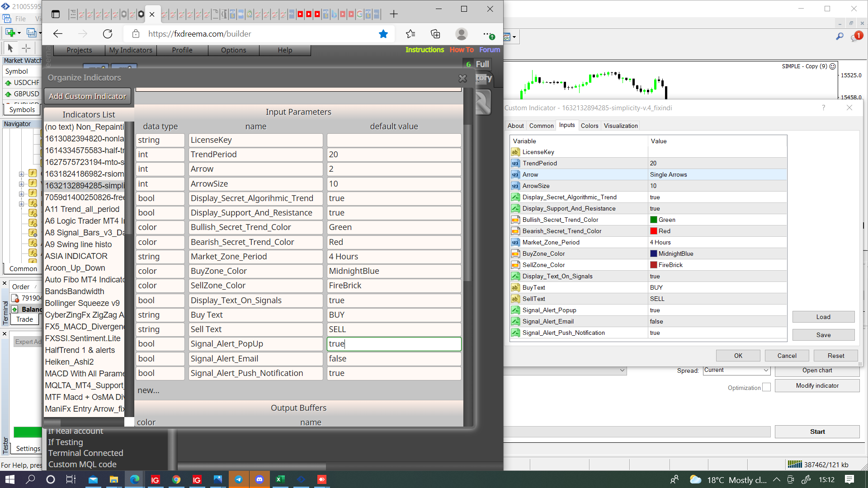Image resolution: width=868 pixels, height=488 pixels.
Task: Launch Excel from the taskbar
Action: click(280, 479)
